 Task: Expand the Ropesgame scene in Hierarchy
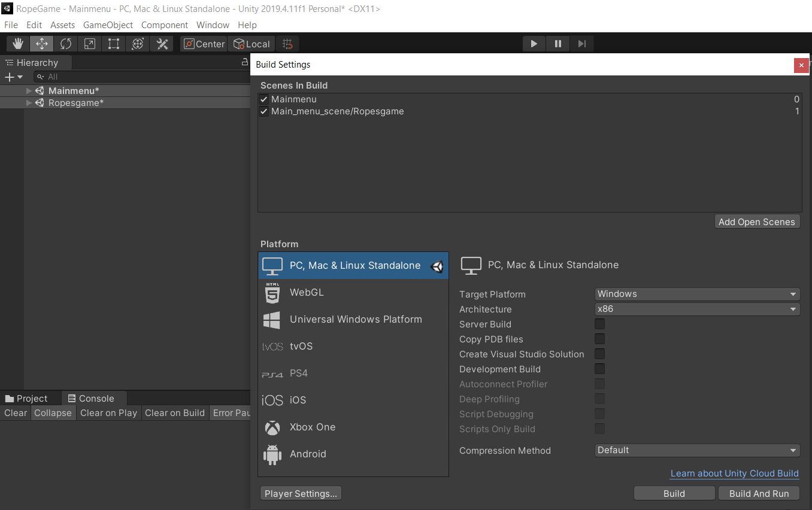(29, 103)
